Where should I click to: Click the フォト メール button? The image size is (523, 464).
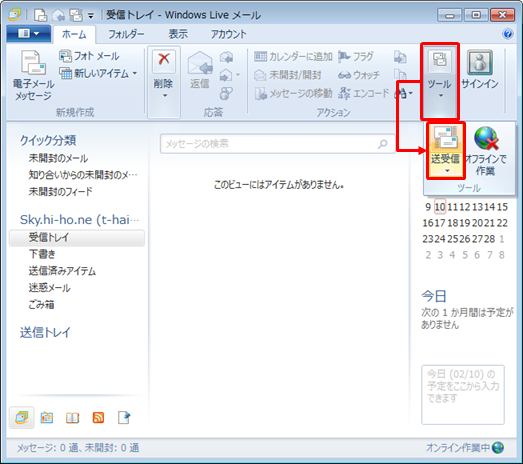click(x=89, y=56)
